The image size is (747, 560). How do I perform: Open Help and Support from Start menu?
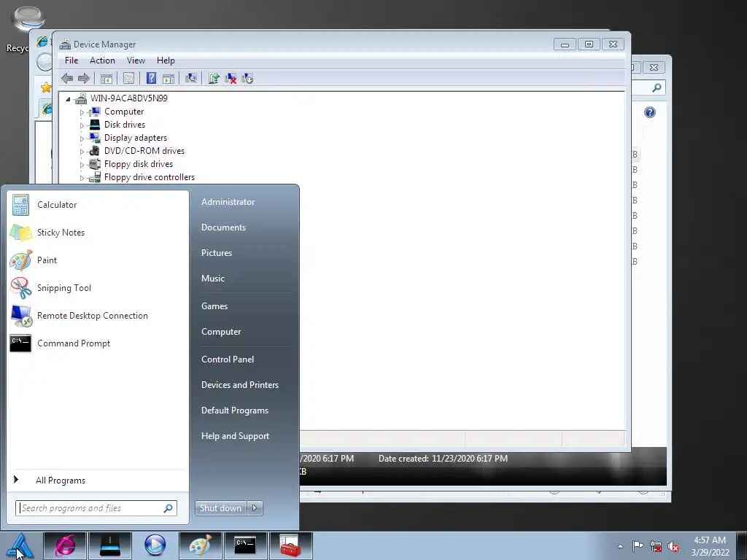pyautogui.click(x=236, y=436)
